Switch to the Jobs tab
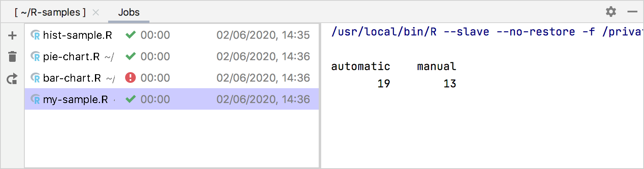 (x=129, y=12)
